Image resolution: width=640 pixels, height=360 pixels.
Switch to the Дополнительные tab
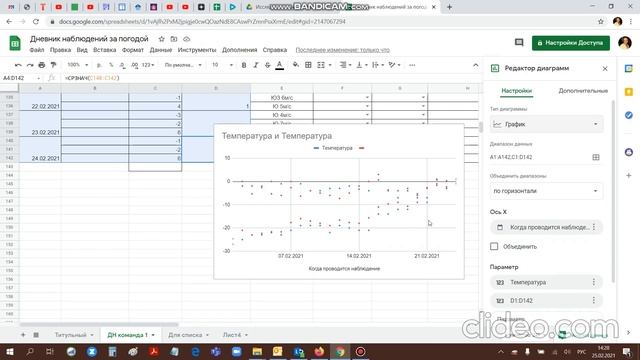[x=583, y=91]
